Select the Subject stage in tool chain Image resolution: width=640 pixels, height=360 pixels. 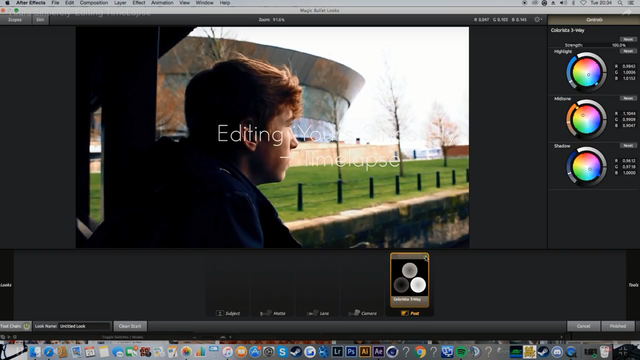[x=228, y=313]
